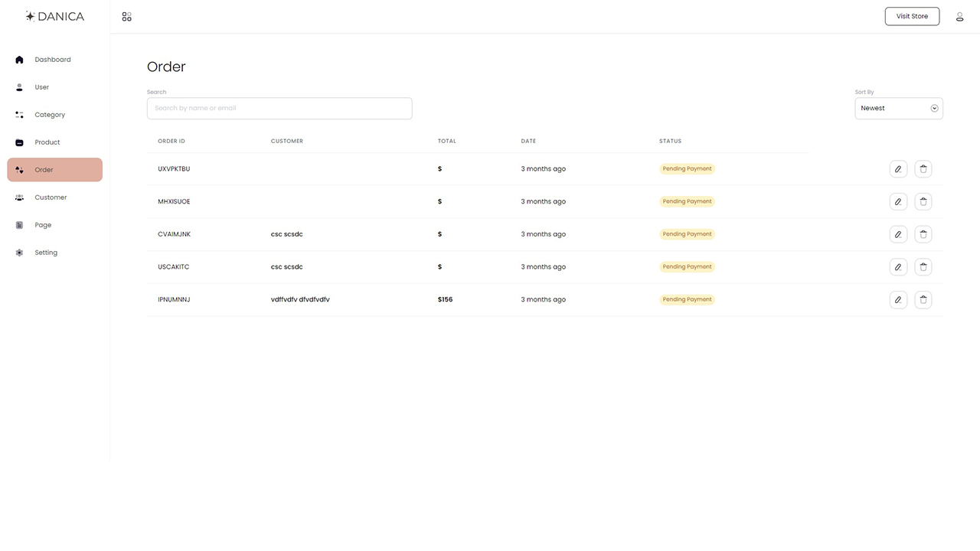Click the Category sidebar icon
Screen dimensions: 980x551
(x=19, y=115)
